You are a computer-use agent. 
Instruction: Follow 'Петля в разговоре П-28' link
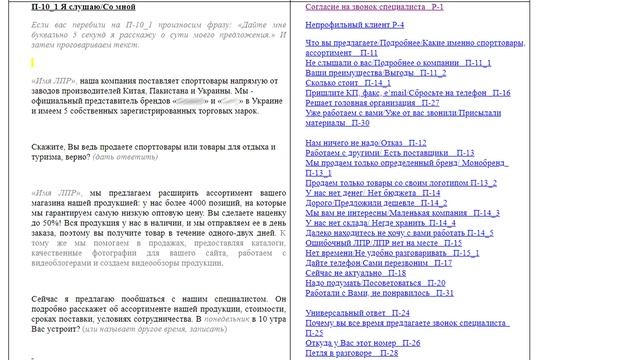351,353
